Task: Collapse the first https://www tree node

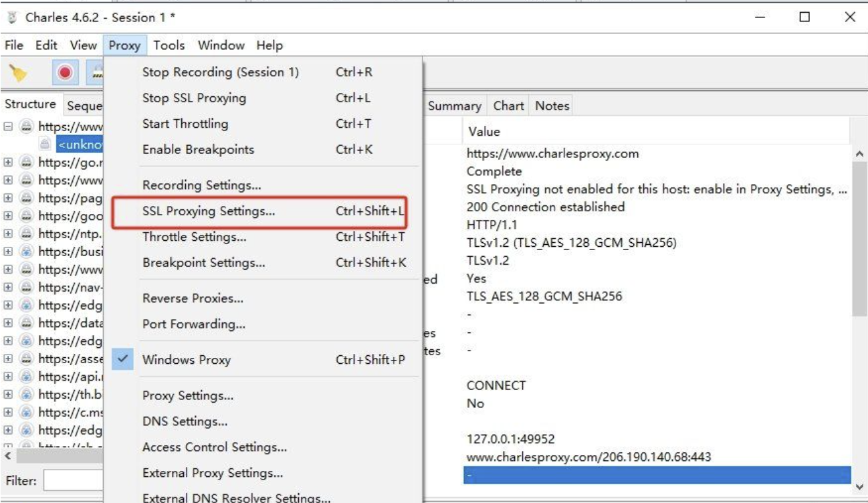Action: pyautogui.click(x=8, y=126)
